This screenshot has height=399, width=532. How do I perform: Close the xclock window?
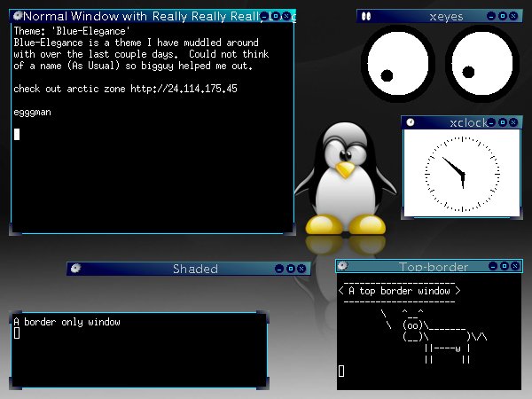pyautogui.click(x=513, y=122)
